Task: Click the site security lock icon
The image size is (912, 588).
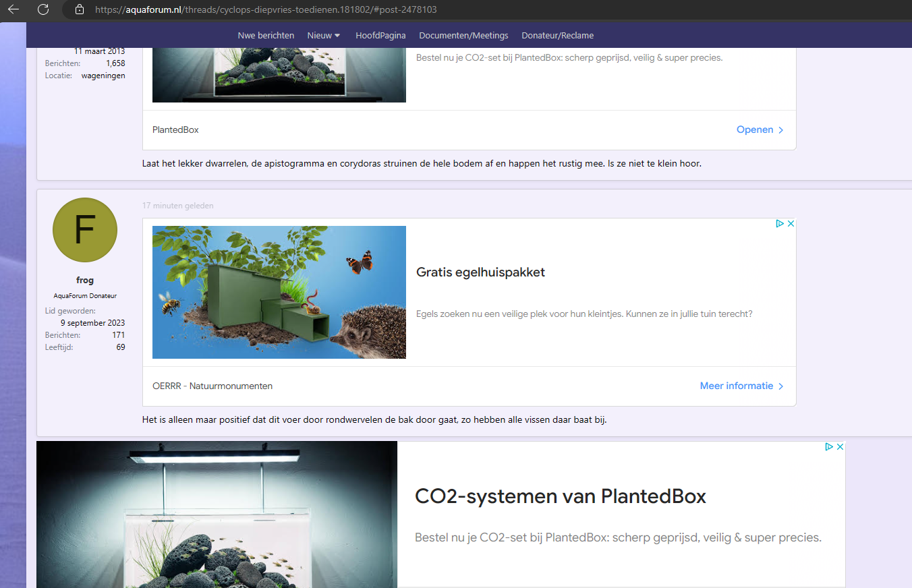Action: (80, 10)
